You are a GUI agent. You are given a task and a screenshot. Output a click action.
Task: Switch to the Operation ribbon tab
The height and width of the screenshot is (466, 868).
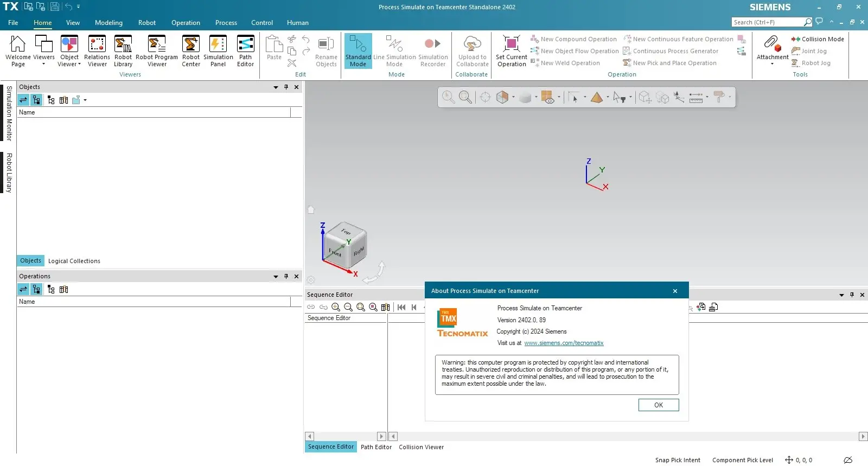point(186,23)
